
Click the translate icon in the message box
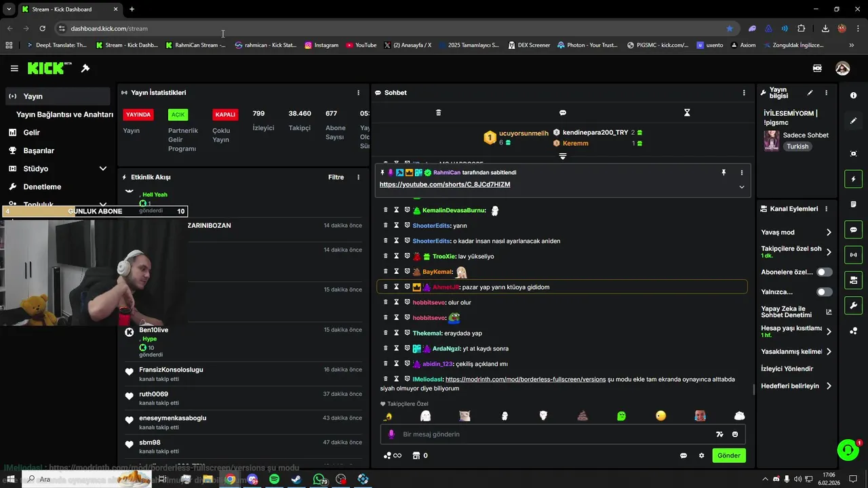719,434
